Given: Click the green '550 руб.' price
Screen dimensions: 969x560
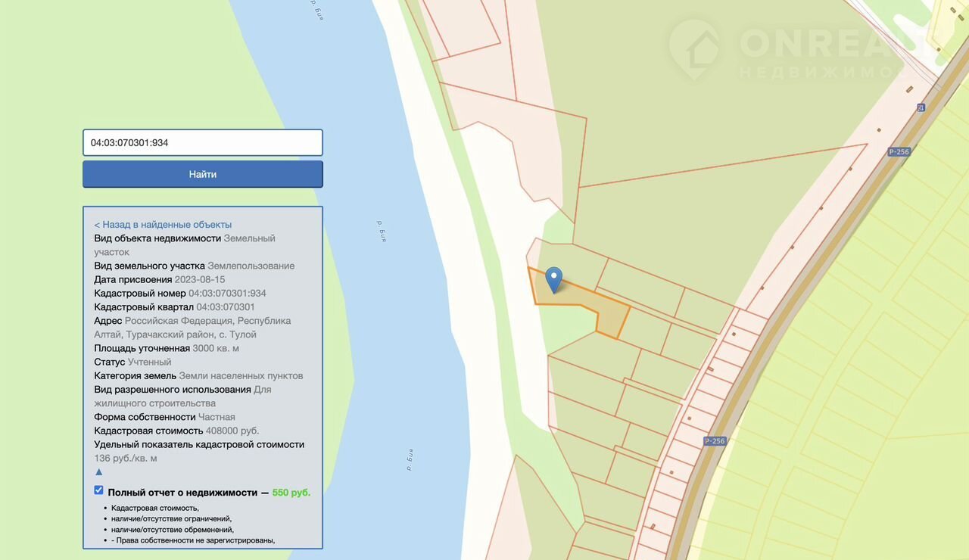Looking at the screenshot, I should tap(291, 493).
